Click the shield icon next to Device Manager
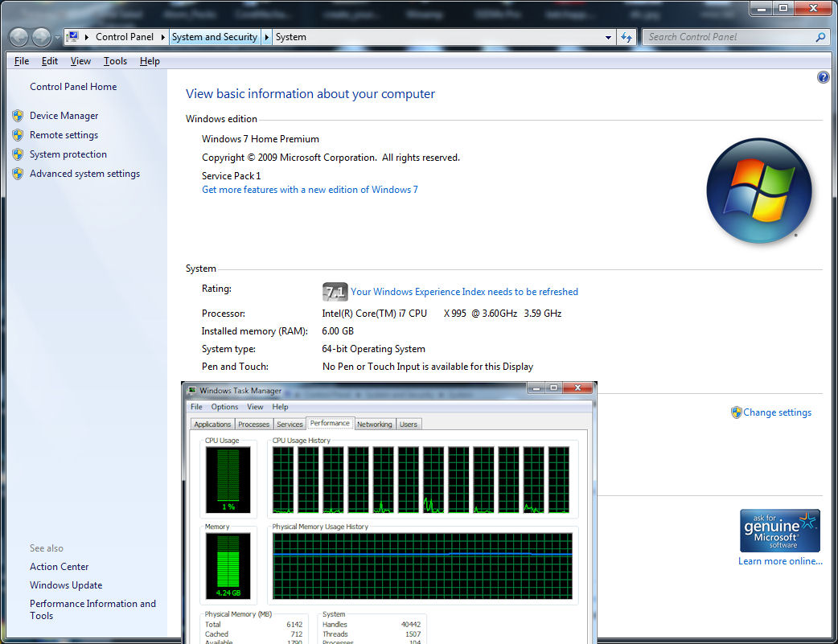838x644 pixels. click(18, 116)
